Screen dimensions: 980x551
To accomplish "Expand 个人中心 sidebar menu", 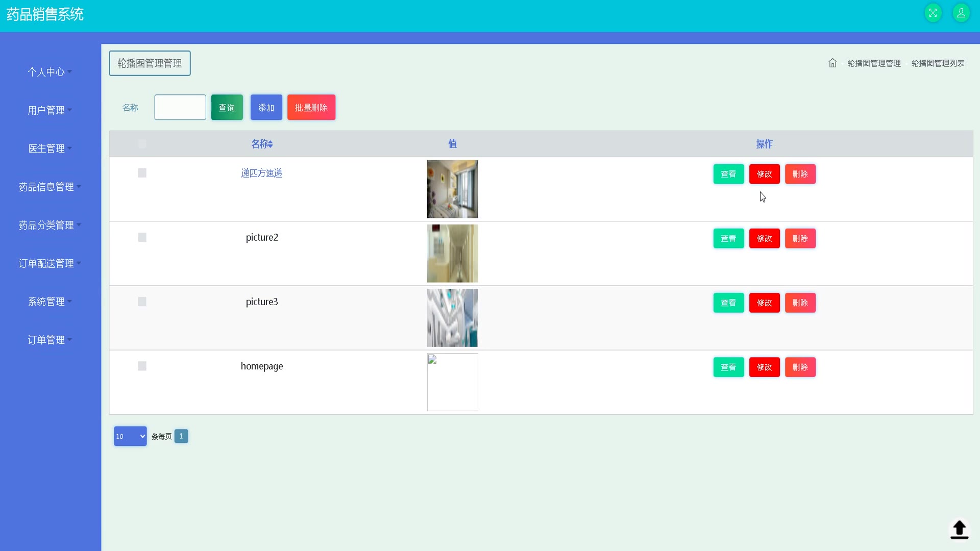I will point(50,72).
